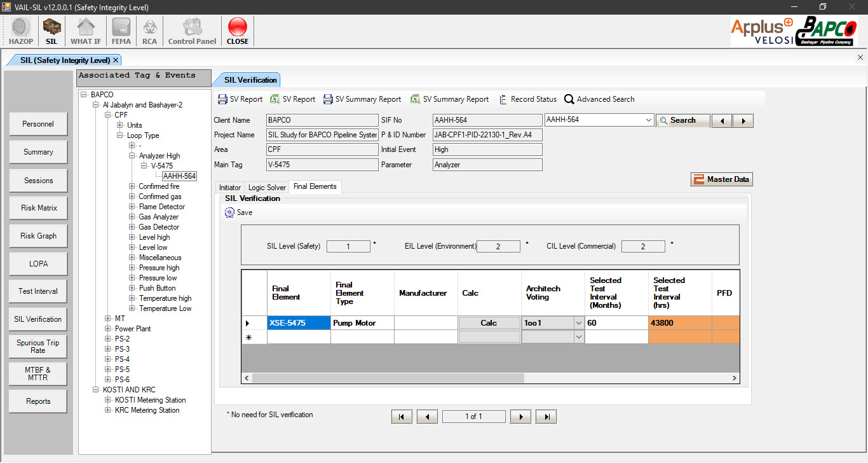Switch to the Initiator tab
The width and height of the screenshot is (868, 463).
pyautogui.click(x=230, y=188)
